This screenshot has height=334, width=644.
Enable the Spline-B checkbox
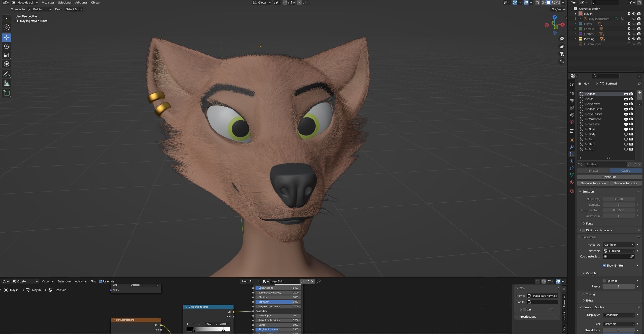604,281
